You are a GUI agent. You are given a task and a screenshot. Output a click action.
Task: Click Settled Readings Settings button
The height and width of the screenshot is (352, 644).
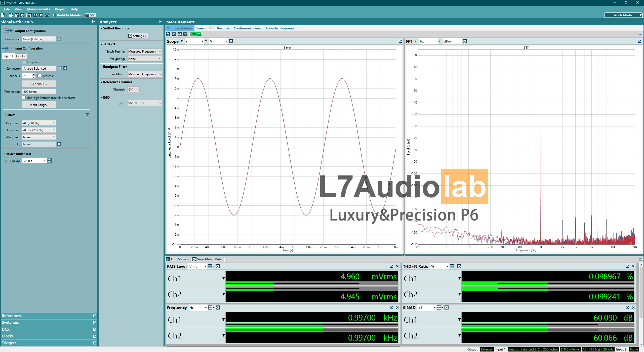[138, 36]
